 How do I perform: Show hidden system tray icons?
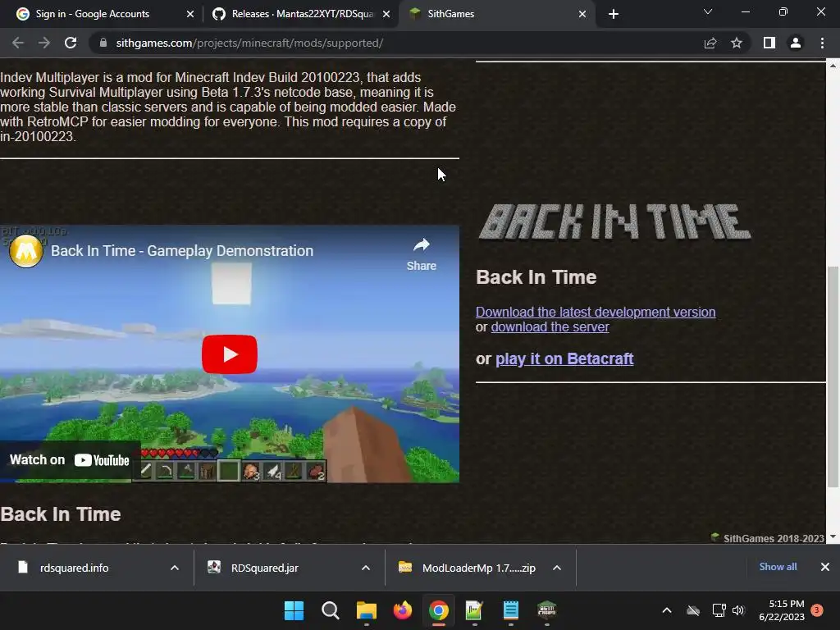point(667,610)
